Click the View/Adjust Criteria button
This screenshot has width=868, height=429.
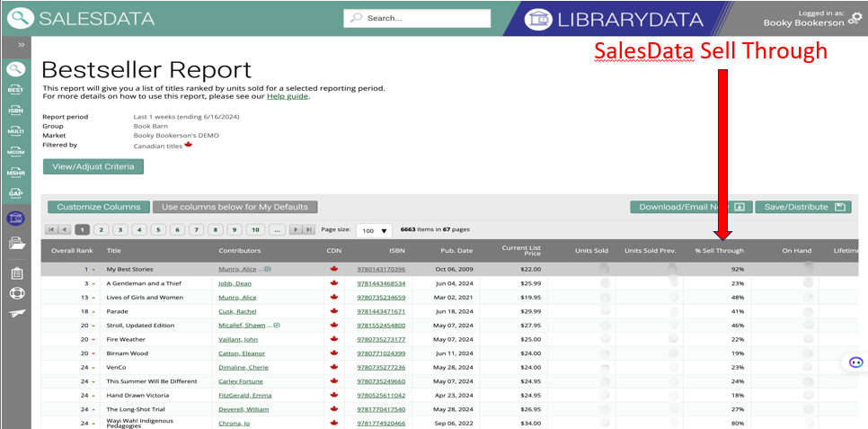click(x=93, y=166)
